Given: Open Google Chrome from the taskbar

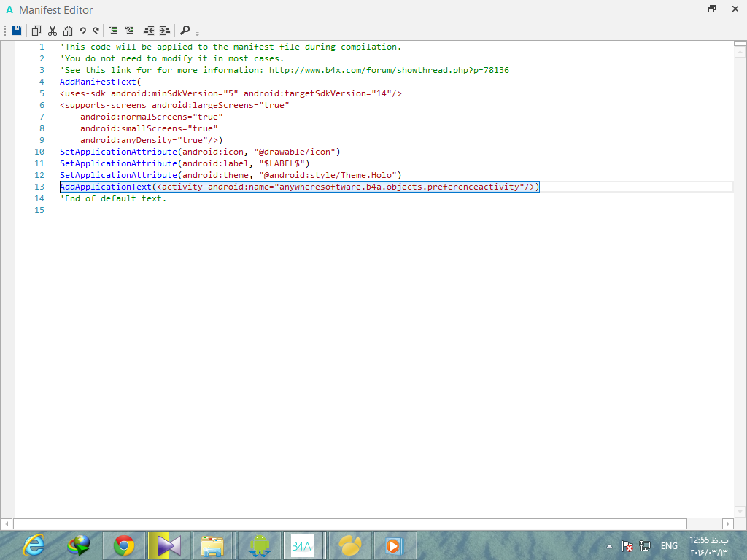Looking at the screenshot, I should pyautogui.click(x=124, y=545).
